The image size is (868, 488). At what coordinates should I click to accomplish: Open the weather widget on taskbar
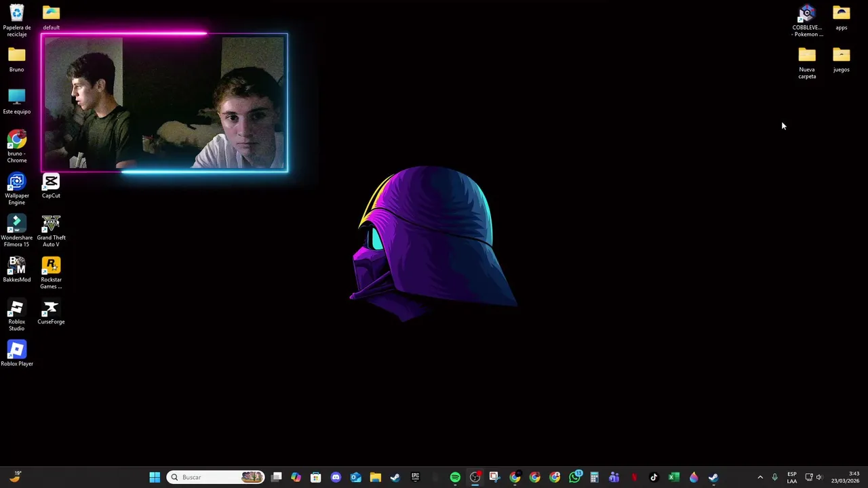click(x=15, y=477)
